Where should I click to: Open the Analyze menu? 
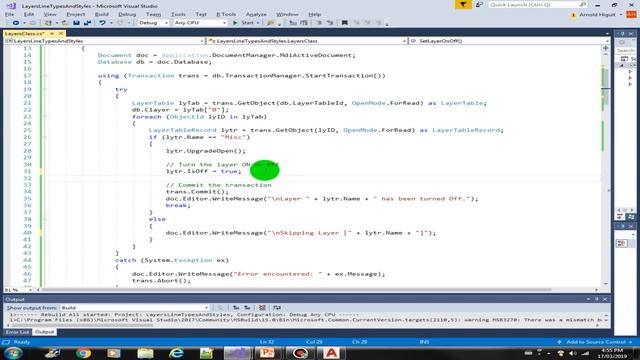(256, 14)
